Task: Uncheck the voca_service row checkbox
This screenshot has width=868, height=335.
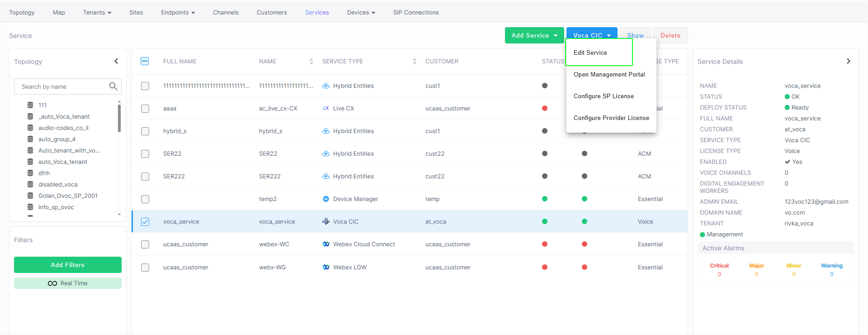Action: 145,221
